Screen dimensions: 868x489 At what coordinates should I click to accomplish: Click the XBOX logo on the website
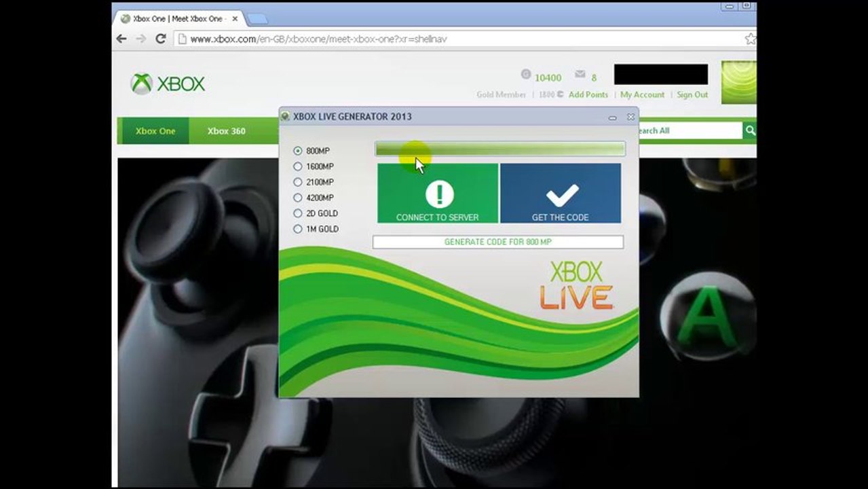click(168, 84)
